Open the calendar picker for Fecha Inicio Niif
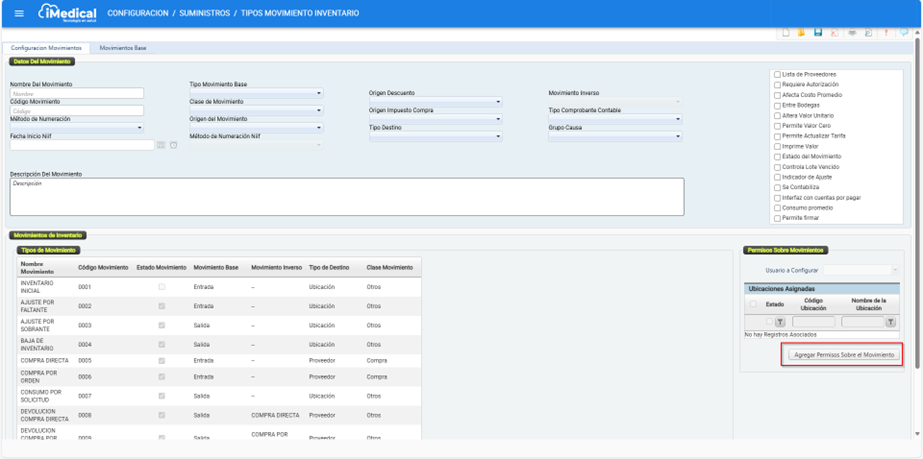 (161, 145)
